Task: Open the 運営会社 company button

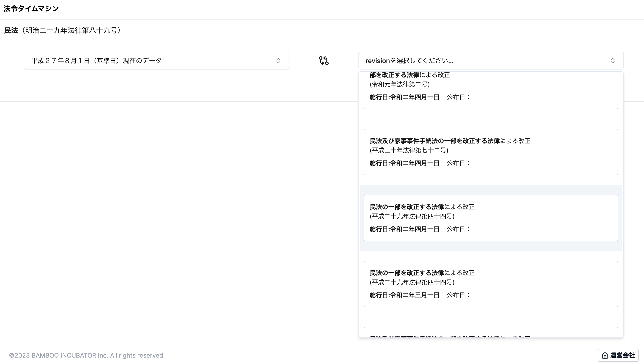Action: tap(618, 355)
